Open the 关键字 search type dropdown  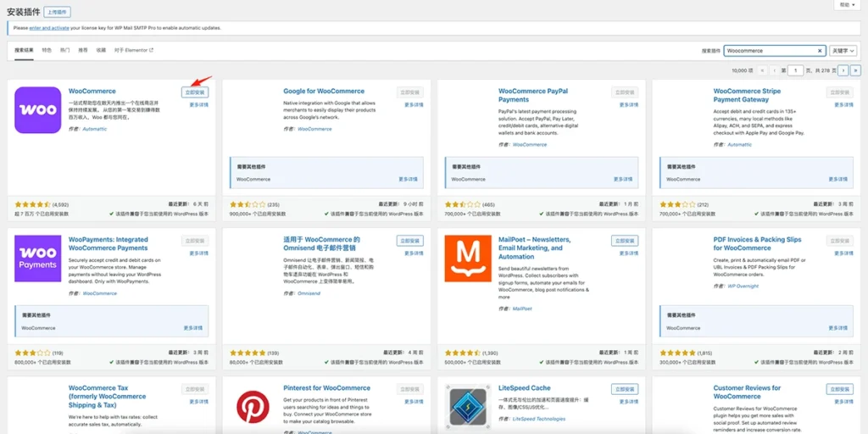coord(843,50)
